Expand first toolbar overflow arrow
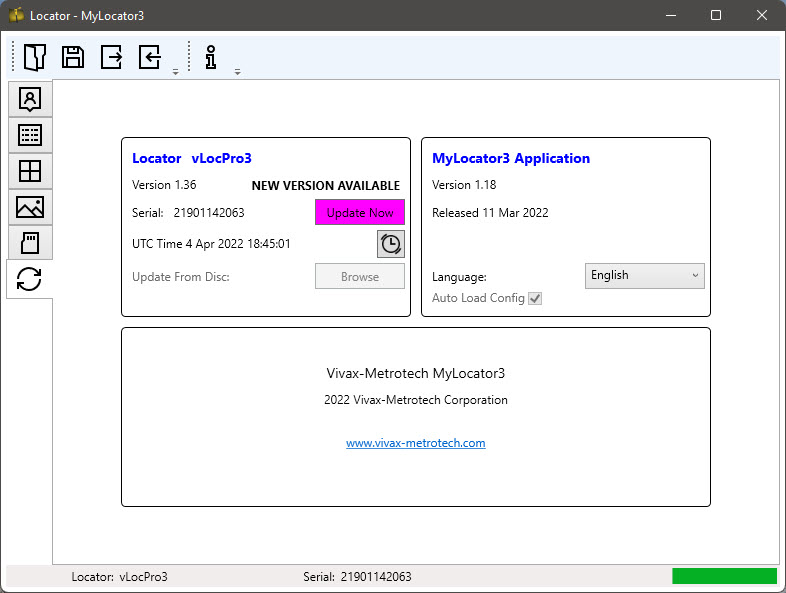Screen dimensions: 786x593 [175, 72]
